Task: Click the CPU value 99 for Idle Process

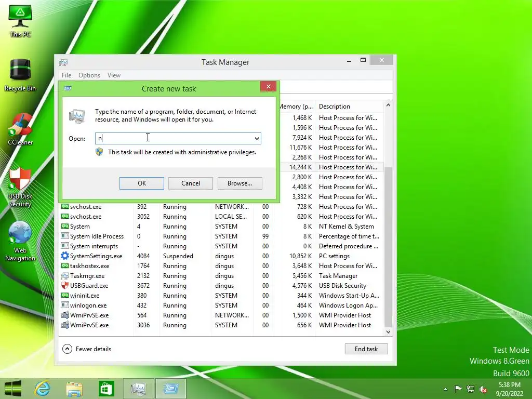Action: tap(265, 236)
